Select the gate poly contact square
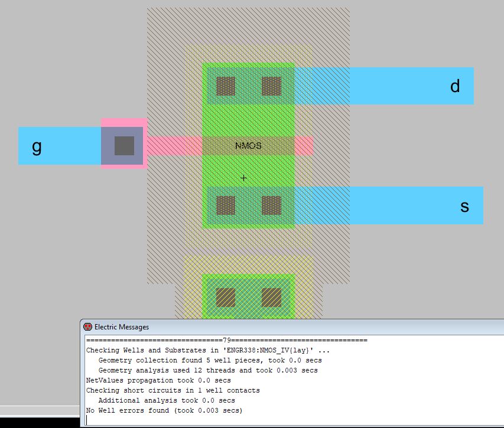The width and height of the screenshot is (504, 428). pos(124,145)
